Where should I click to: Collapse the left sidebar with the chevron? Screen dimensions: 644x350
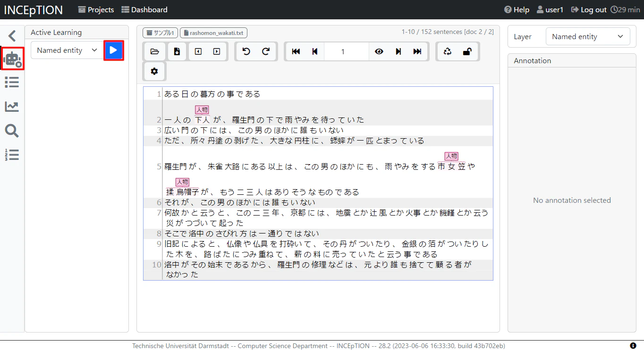12,36
